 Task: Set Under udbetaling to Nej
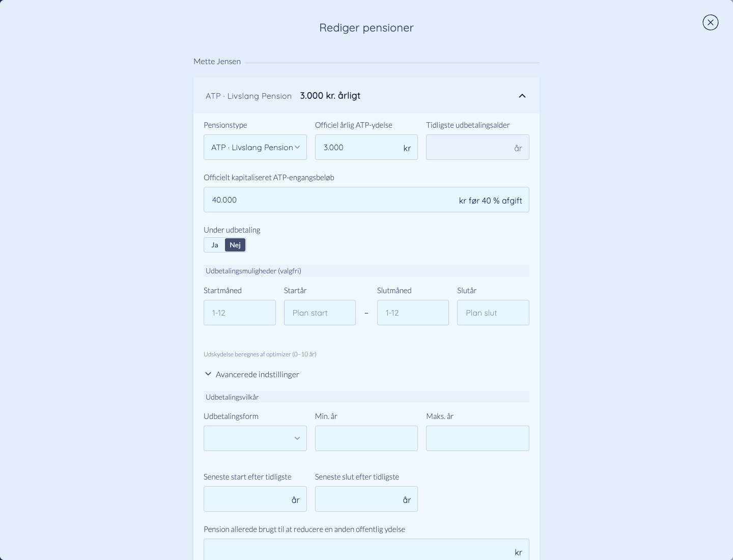click(235, 245)
